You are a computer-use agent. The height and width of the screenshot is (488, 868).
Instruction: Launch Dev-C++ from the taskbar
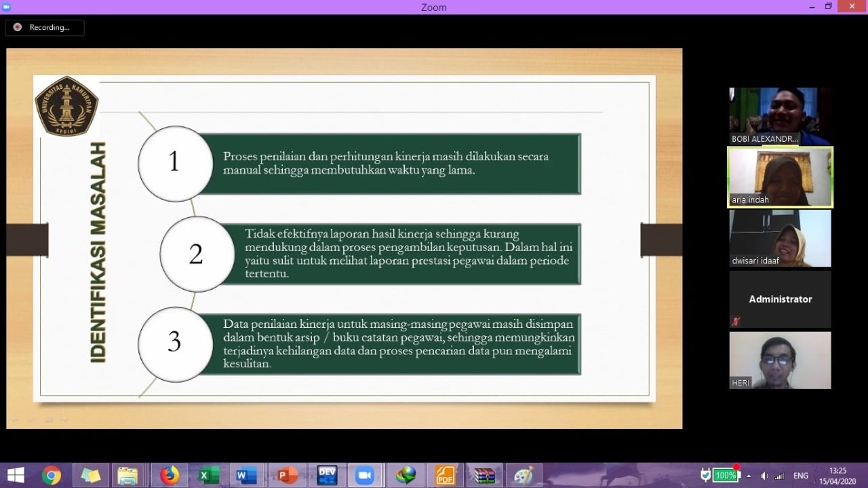tap(325, 475)
